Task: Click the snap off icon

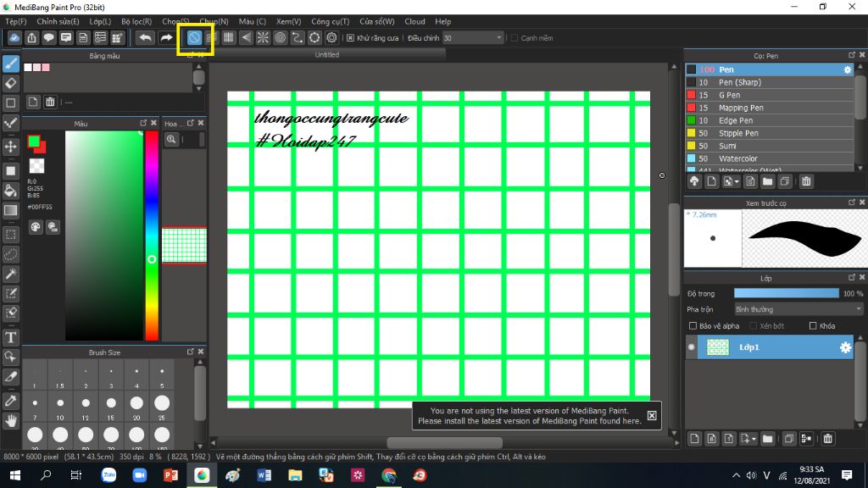Action: (x=194, y=37)
